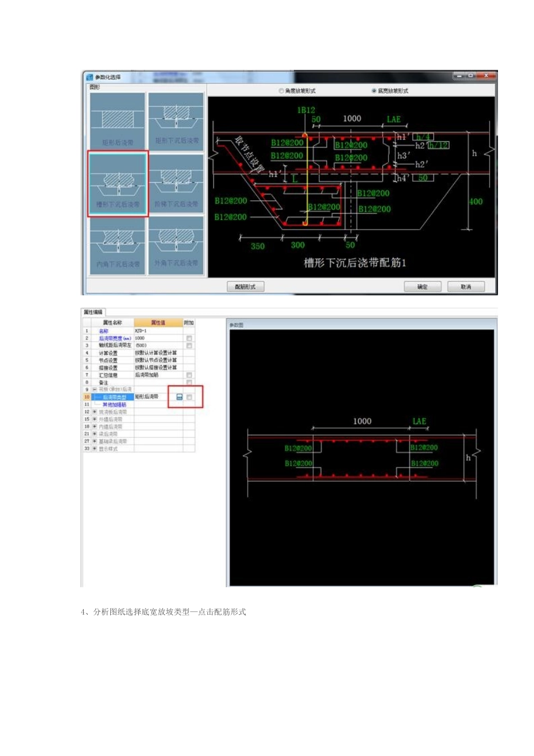Image resolution: width=534 pixels, height=756 pixels.
Task: Cancel the dialog with 取消
Action: pyautogui.click(x=466, y=287)
